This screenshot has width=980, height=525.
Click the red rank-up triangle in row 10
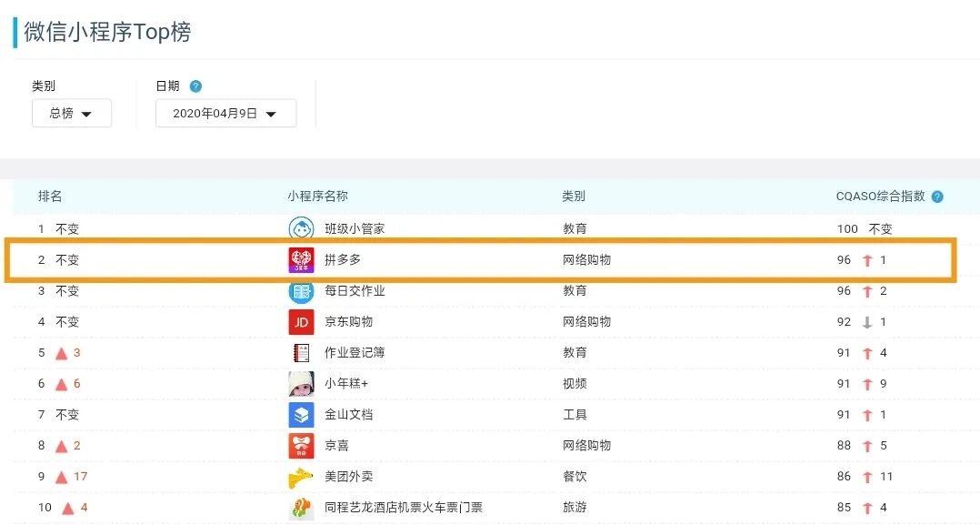point(68,508)
